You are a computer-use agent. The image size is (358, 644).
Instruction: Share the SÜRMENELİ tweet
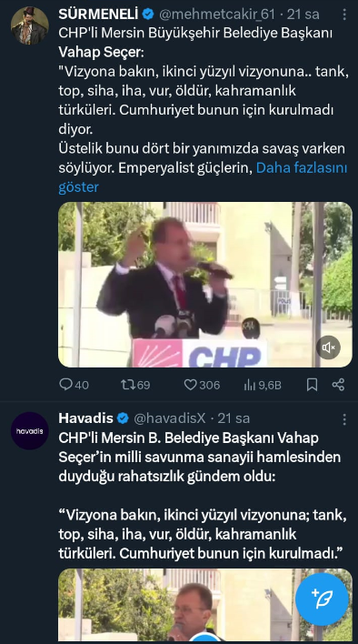point(338,385)
